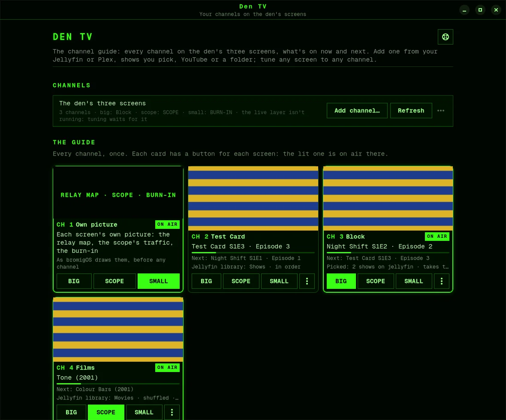Select the CH 3 Block striped thumbnail
This screenshot has width=506, height=420.
[x=388, y=198]
